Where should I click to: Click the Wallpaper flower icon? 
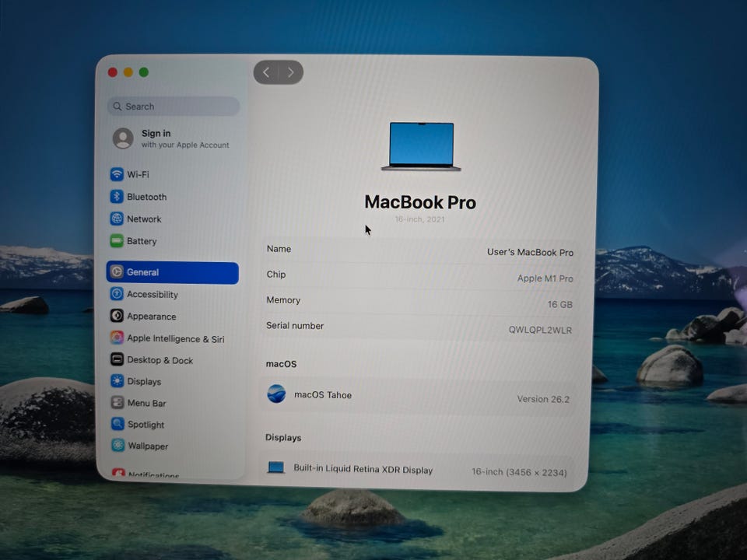(117, 445)
